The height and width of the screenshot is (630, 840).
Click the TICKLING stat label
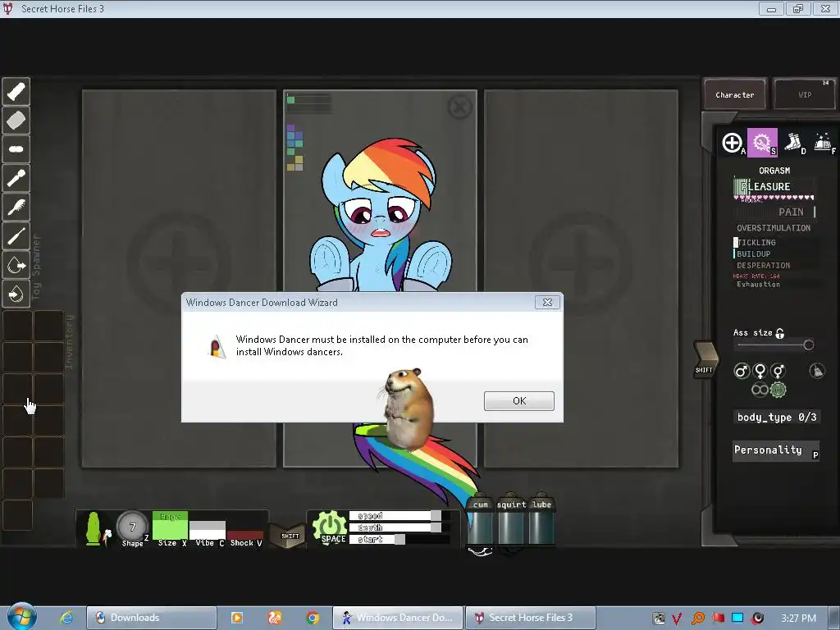point(756,243)
